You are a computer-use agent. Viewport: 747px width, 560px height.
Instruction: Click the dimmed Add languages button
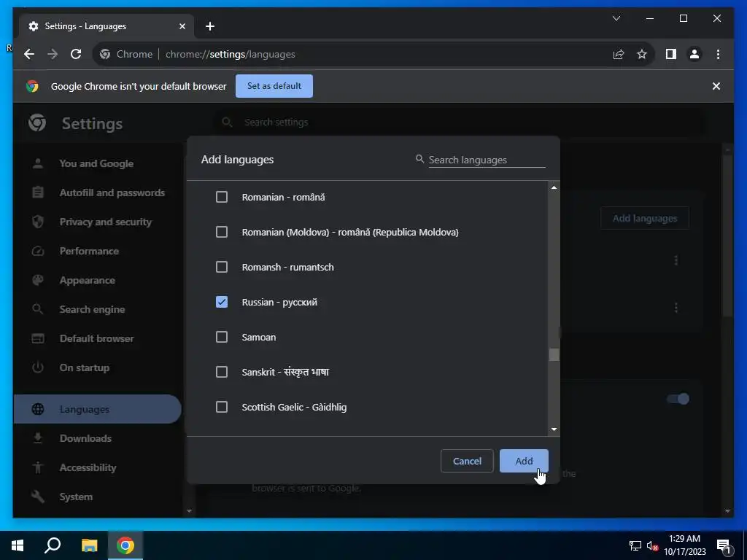(645, 218)
